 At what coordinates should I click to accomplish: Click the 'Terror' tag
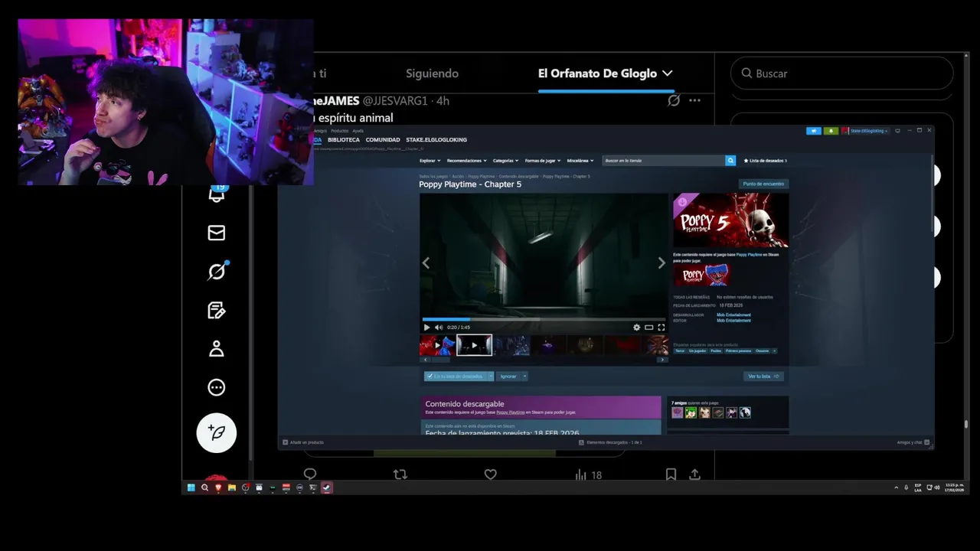tap(680, 350)
